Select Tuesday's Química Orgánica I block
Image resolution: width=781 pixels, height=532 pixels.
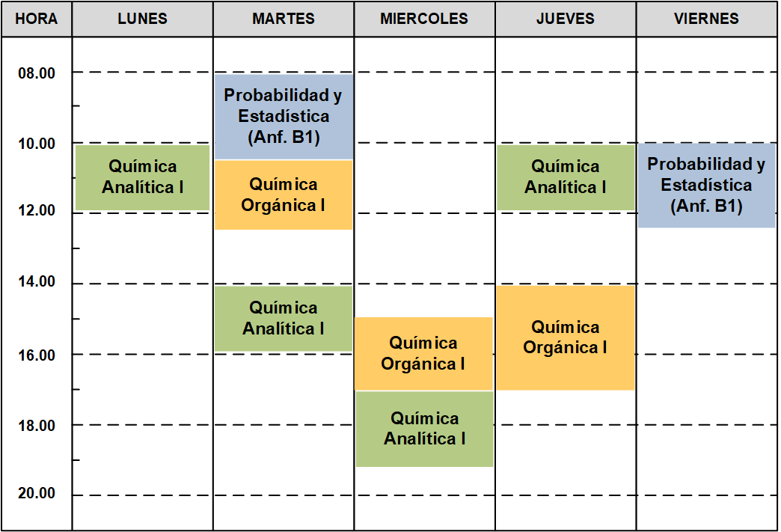pyautogui.click(x=284, y=195)
